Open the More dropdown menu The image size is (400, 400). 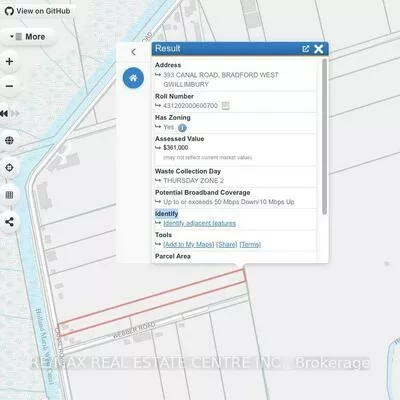tap(28, 37)
